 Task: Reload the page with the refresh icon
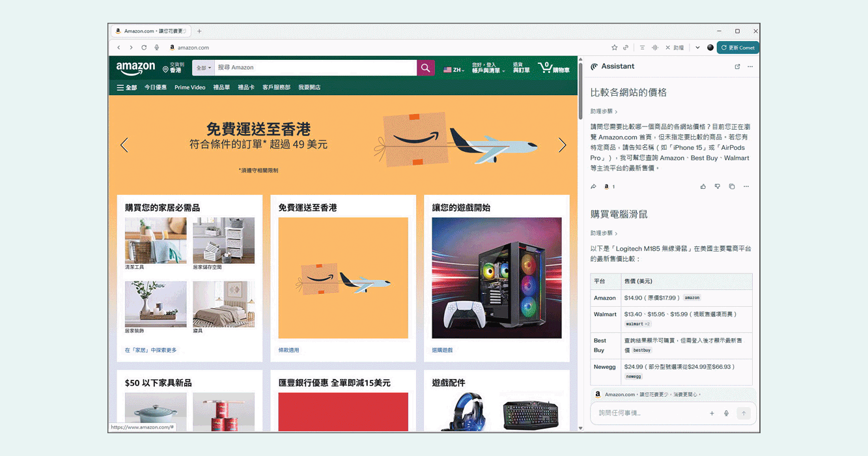click(x=144, y=48)
